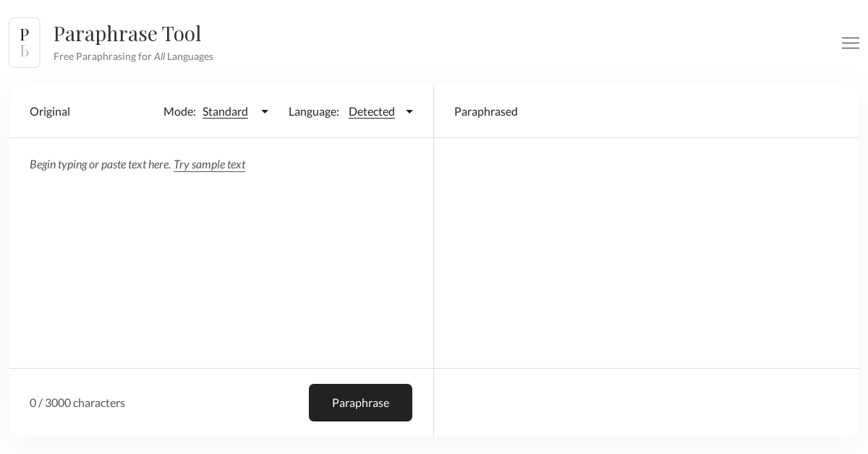Click the Original panel header label
The image size is (868, 454).
coord(50,111)
